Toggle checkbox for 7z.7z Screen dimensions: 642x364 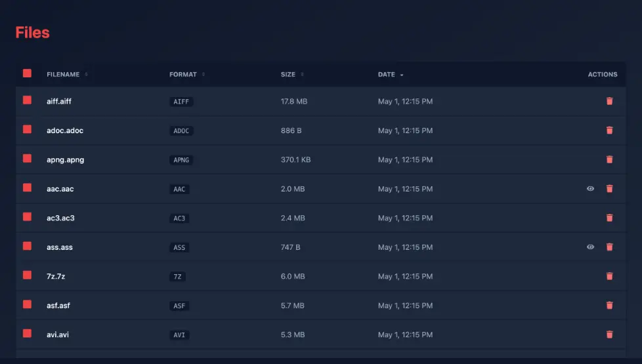[x=27, y=275]
